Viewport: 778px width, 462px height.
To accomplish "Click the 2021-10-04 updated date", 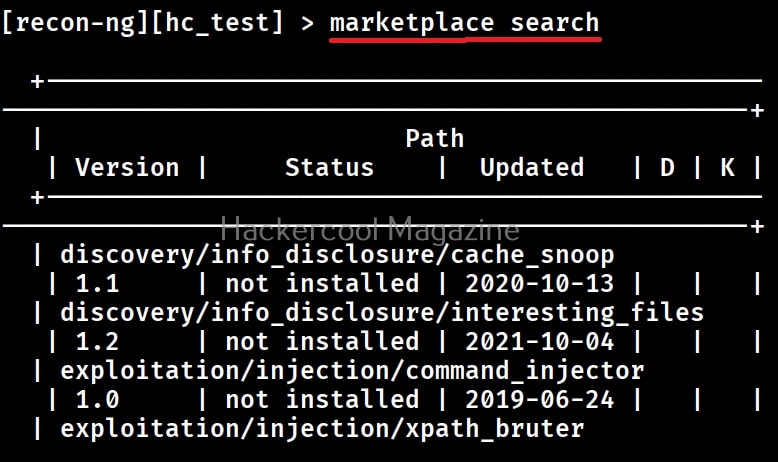I will click(x=539, y=342).
